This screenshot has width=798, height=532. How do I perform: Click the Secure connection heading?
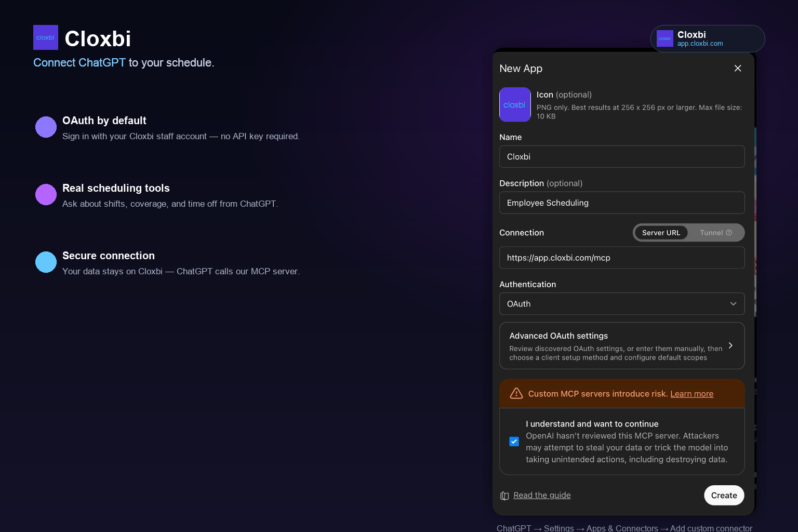(109, 256)
